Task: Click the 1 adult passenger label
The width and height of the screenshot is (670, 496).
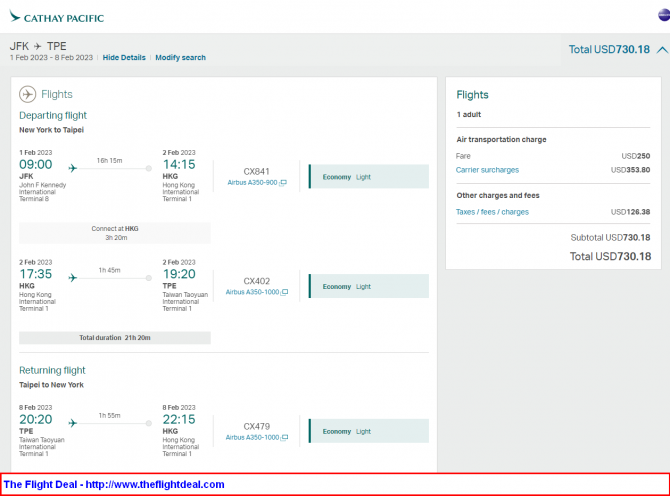Action: (x=469, y=114)
